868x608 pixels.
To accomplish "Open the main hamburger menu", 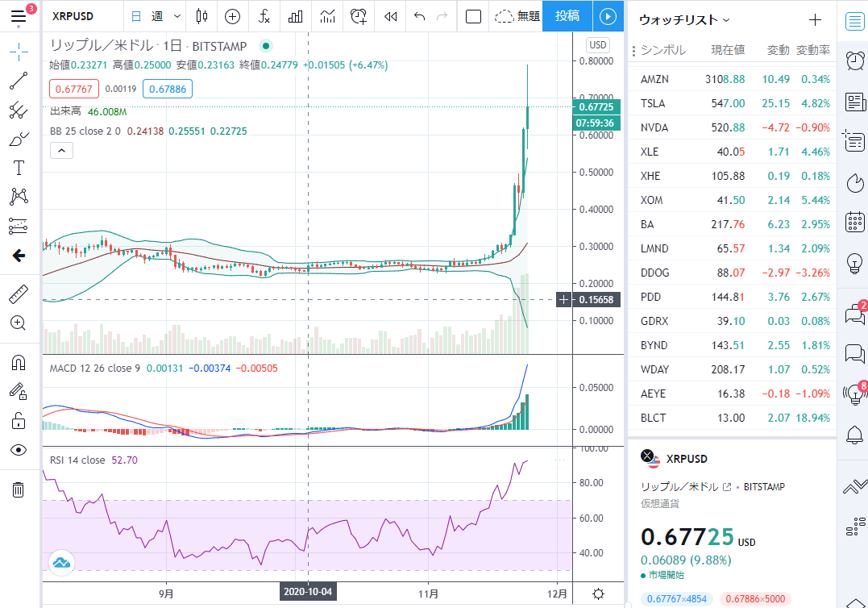I will pyautogui.click(x=19, y=16).
